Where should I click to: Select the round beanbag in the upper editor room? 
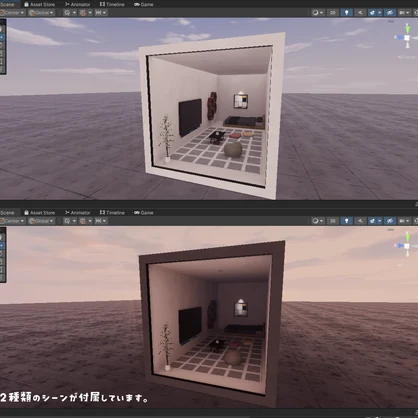pos(233,149)
